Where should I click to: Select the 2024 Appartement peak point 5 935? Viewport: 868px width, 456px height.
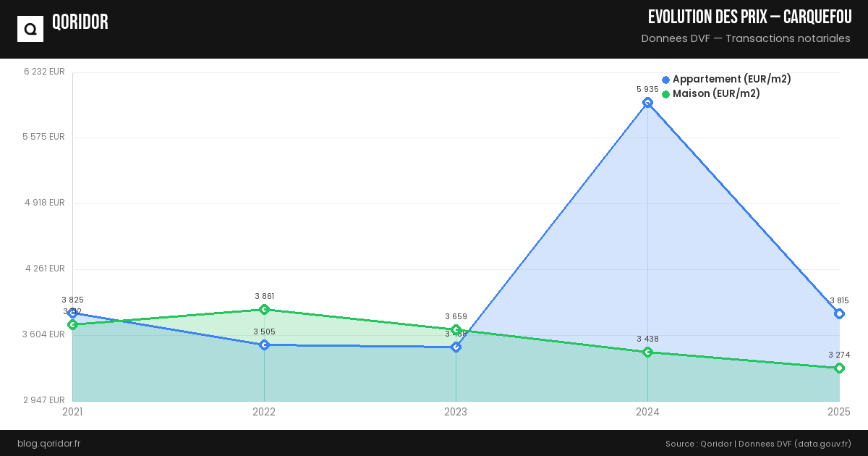[x=647, y=102]
